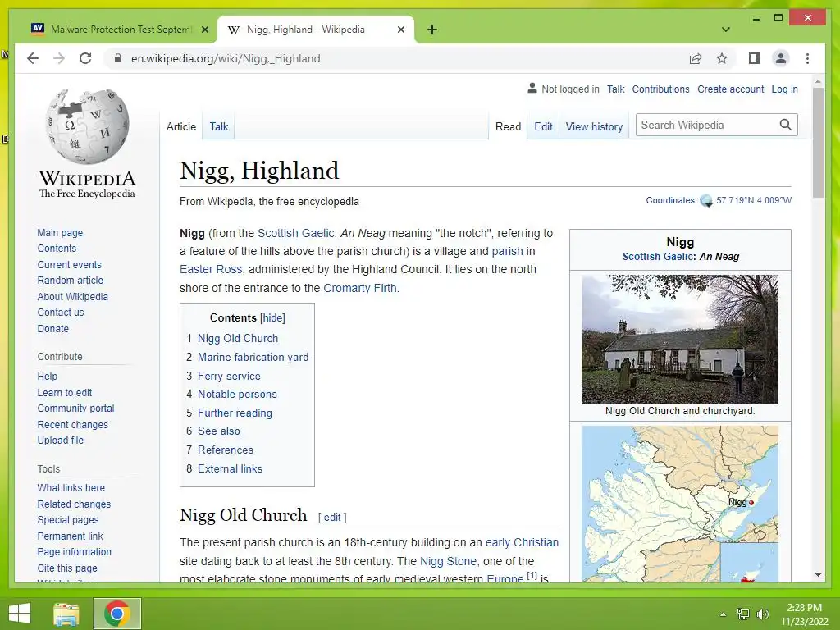Jump to Marine fabrication yard section
This screenshot has width=840, height=630.
(x=253, y=358)
